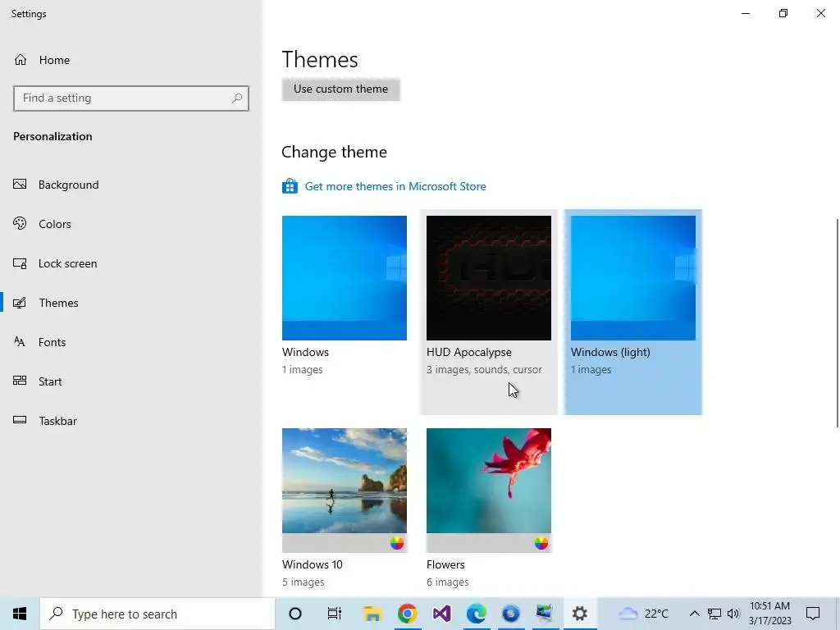Click the color wheel on Flowers theme

pyautogui.click(x=541, y=543)
